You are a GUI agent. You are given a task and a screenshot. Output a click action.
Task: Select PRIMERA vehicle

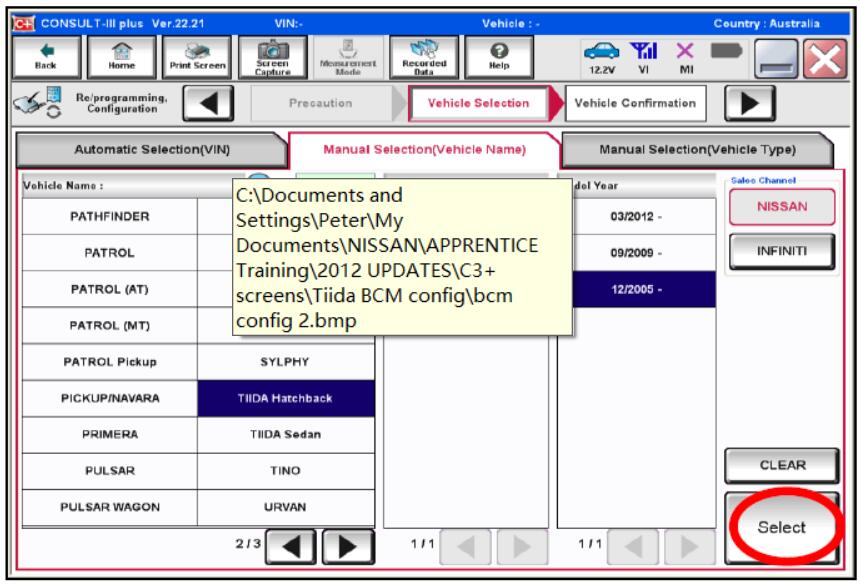point(110,434)
